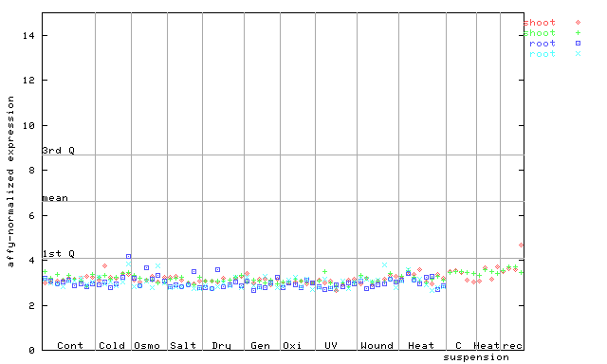Click the red diamond shoot legend marker
Image resolution: width=607 pixels, height=364 pixels.
[x=578, y=23]
